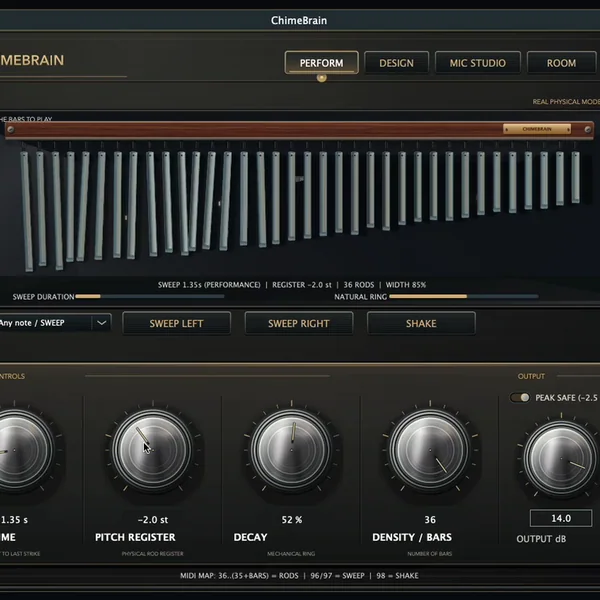Screen dimensions: 600x600
Task: Strike the leftmost longest chime rod
Action: 26,211
